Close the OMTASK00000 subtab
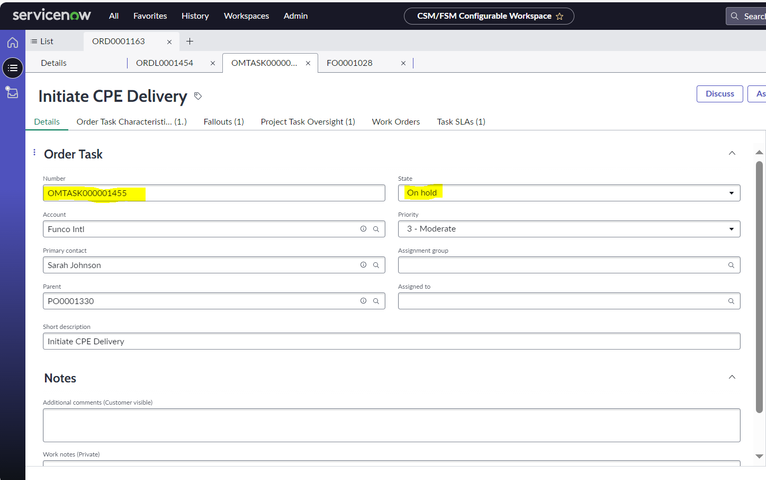Screen dimensions: 766x480 pos(308,63)
